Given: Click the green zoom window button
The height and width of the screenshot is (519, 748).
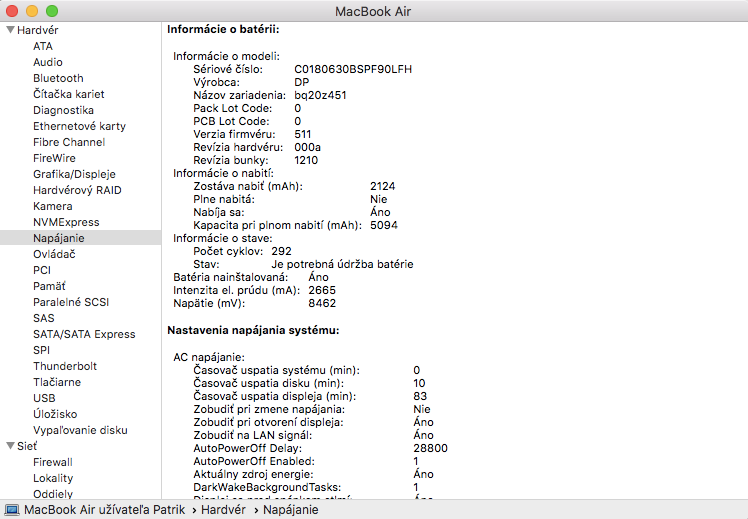Looking at the screenshot, I should [x=52, y=10].
